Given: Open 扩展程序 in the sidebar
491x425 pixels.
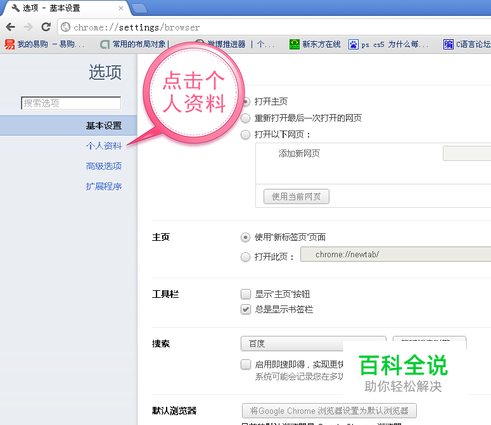Looking at the screenshot, I should point(104,186).
